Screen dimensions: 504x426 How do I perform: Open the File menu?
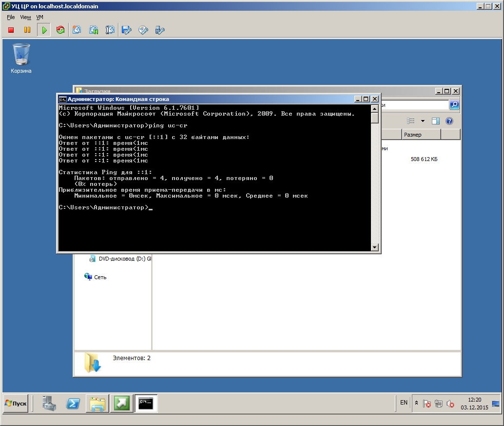point(11,17)
